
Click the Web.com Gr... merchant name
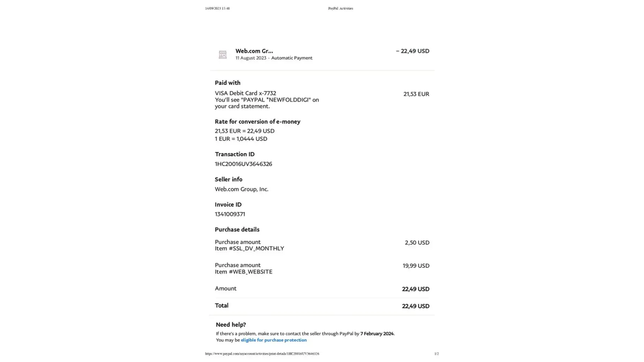point(254,51)
